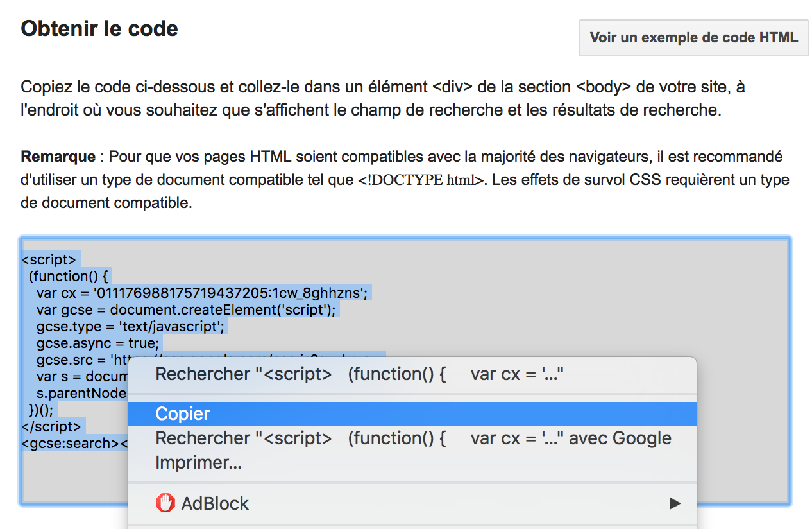Click the "var gcse = document.createElement" line
This screenshot has height=529, width=812.
click(186, 310)
